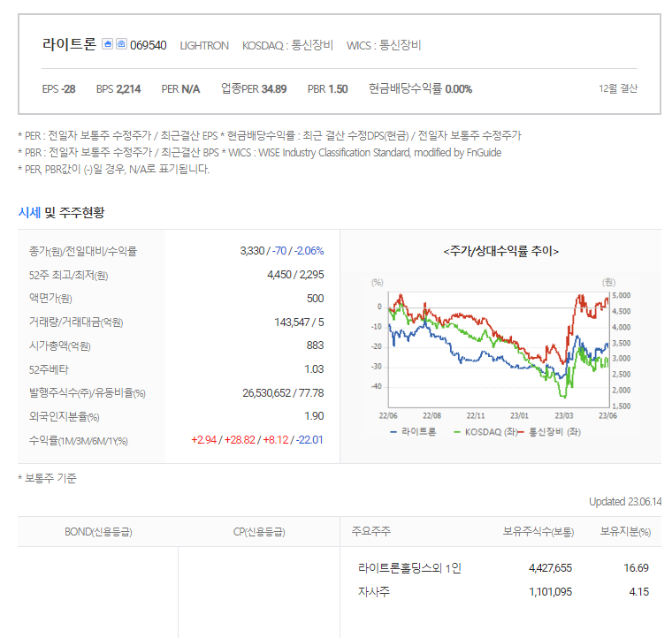The width and height of the screenshot is (672, 638).
Task: Click the PER N/A figure
Action: click(x=180, y=89)
